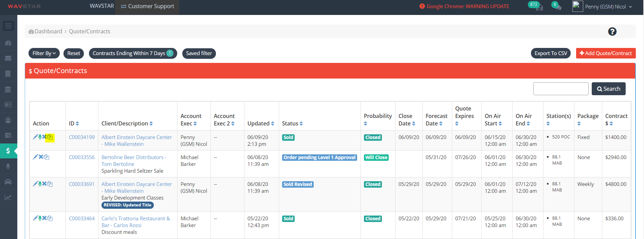
Task: Go to Dashboard breadcrumb
Action: pyautogui.click(x=45, y=31)
